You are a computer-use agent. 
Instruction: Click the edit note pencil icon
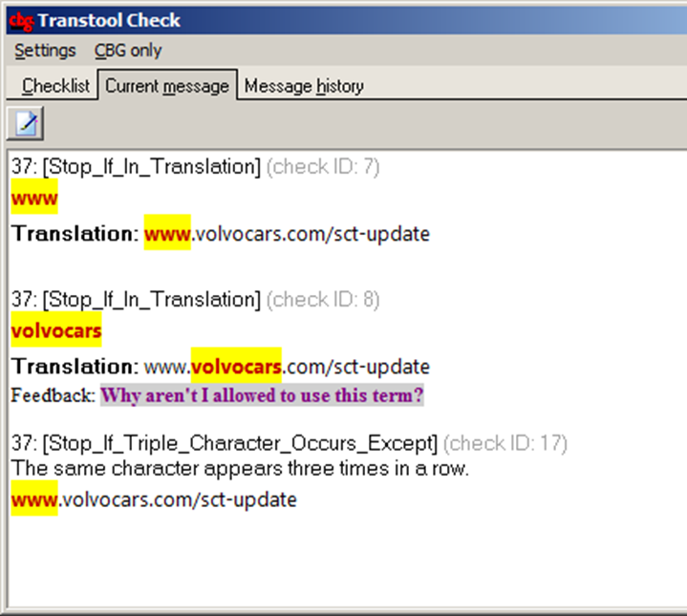pos(26,124)
